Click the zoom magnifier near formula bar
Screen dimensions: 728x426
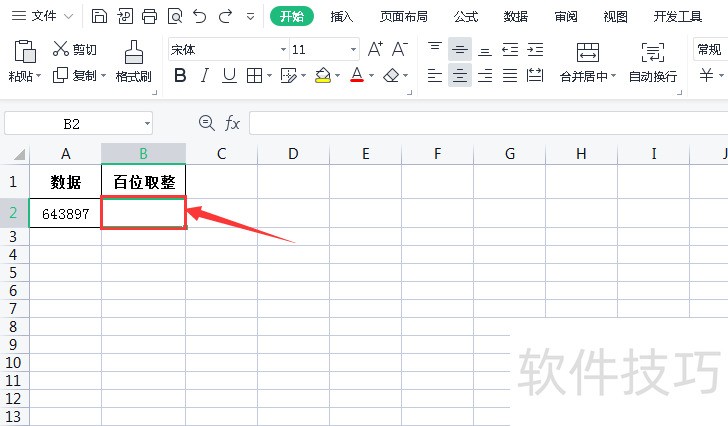(206, 123)
